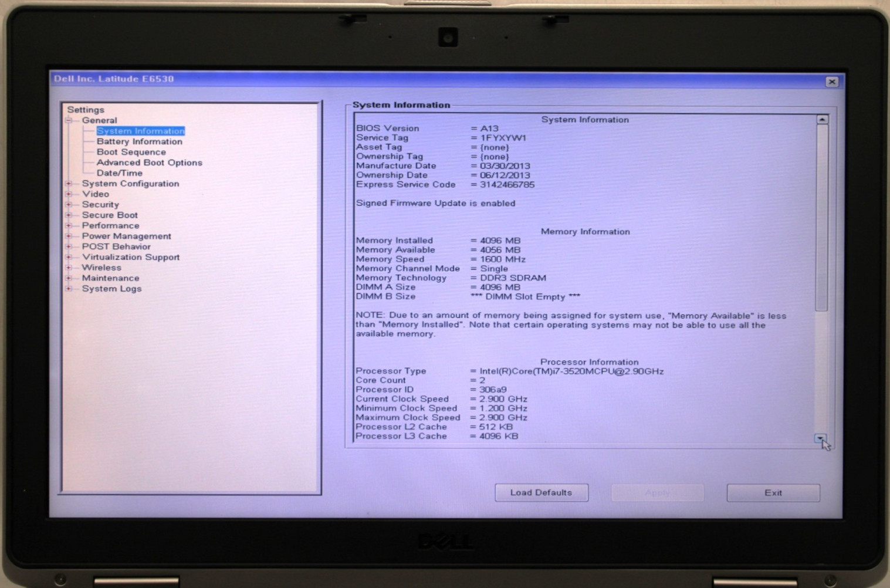Viewport: 890px width, 588px height.
Task: Expand the Performance node
Action: 69,226
